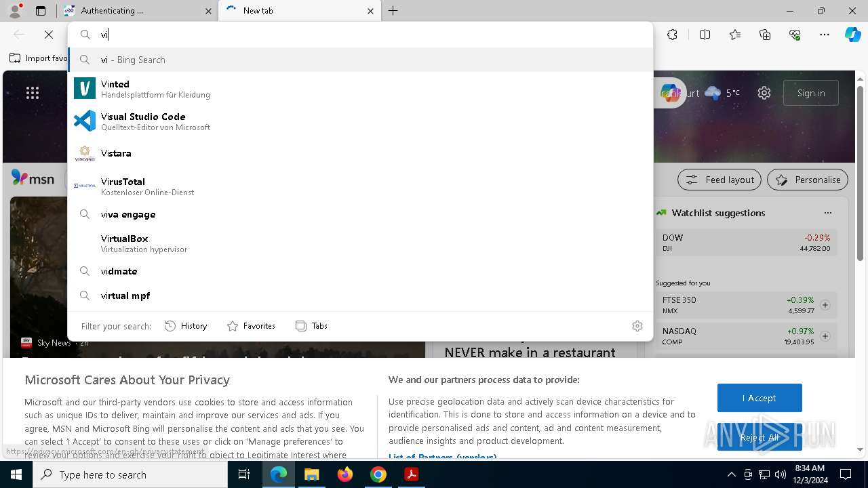Image resolution: width=868 pixels, height=488 pixels.
Task: Click the msn logo
Action: 33,178
